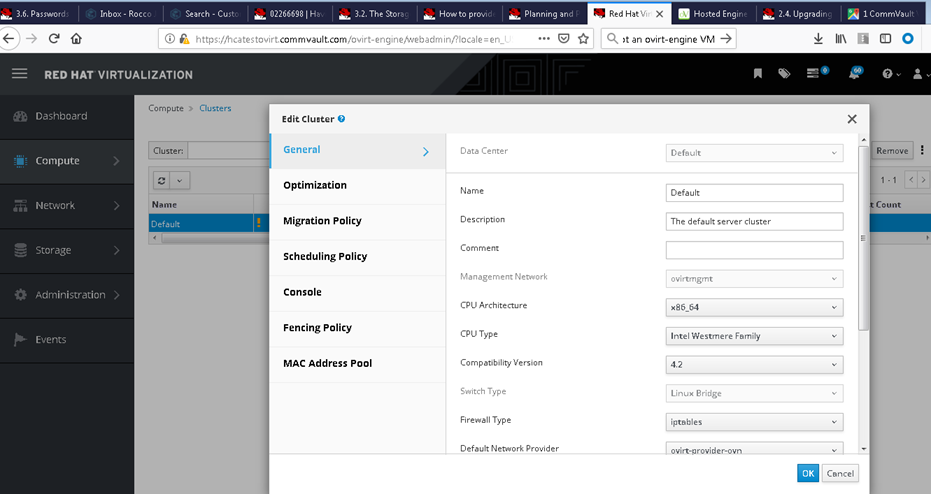This screenshot has height=494, width=931.
Task: Open the CPU Type dropdown
Action: [754, 336]
